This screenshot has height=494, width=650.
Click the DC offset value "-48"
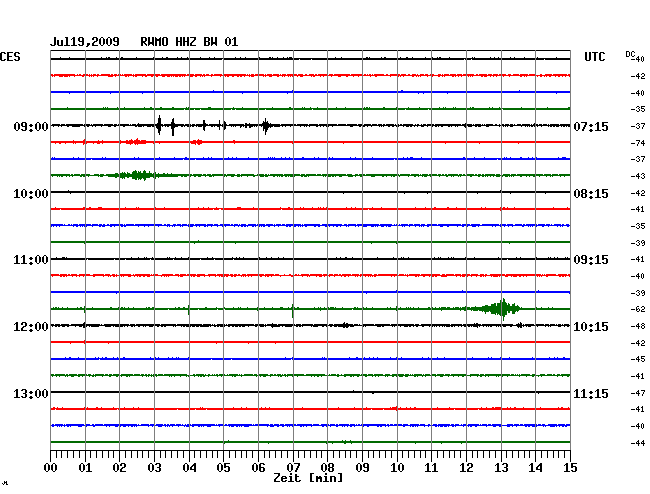638,327
